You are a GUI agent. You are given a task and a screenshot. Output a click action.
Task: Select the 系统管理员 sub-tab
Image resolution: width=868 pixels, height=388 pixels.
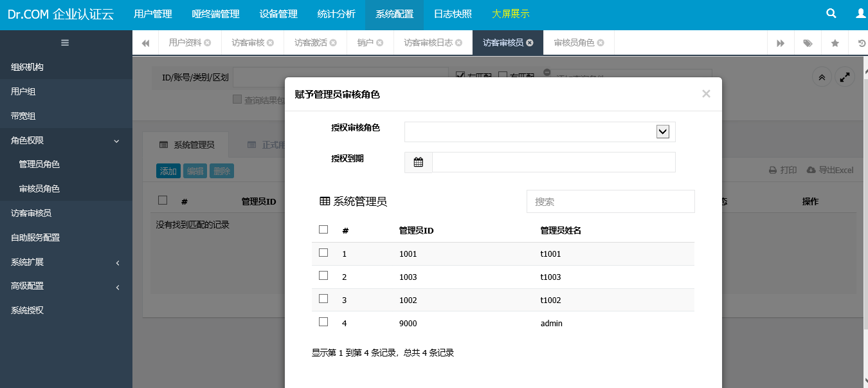[x=187, y=145]
